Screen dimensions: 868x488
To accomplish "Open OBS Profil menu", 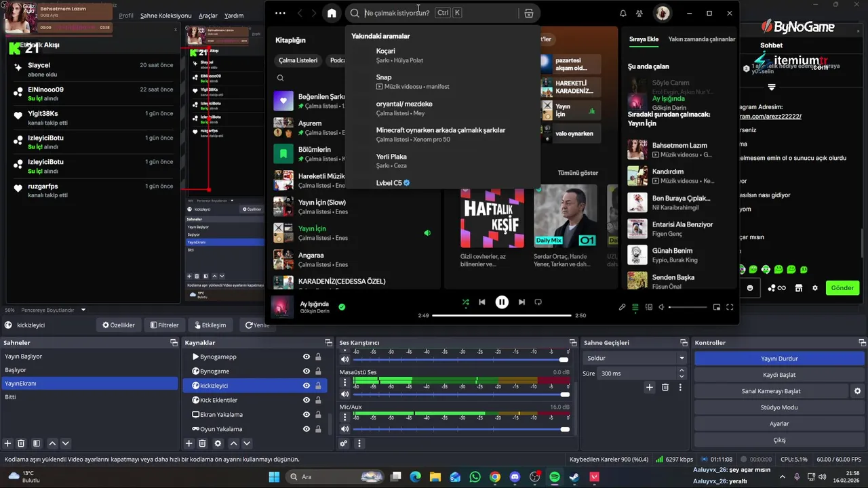I will (126, 16).
